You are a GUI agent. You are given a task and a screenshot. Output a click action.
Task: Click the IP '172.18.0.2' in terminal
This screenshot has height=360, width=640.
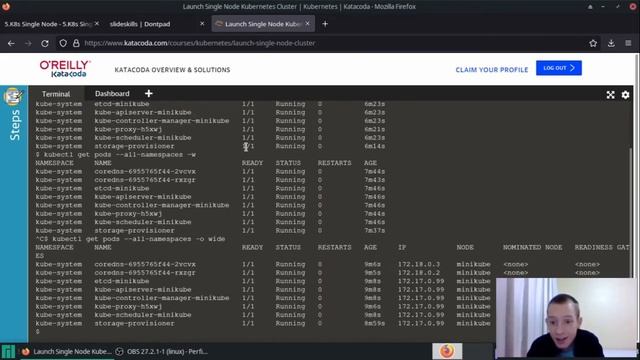pyautogui.click(x=419, y=273)
